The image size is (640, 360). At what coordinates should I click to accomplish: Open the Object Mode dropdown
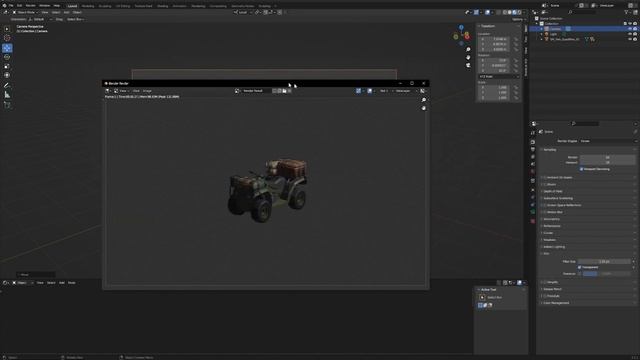click(25, 12)
